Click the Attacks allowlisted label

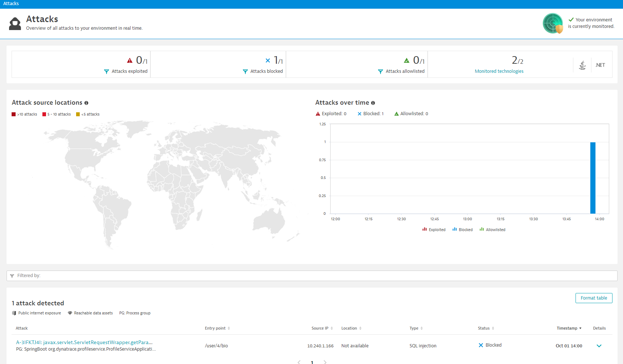405,71
